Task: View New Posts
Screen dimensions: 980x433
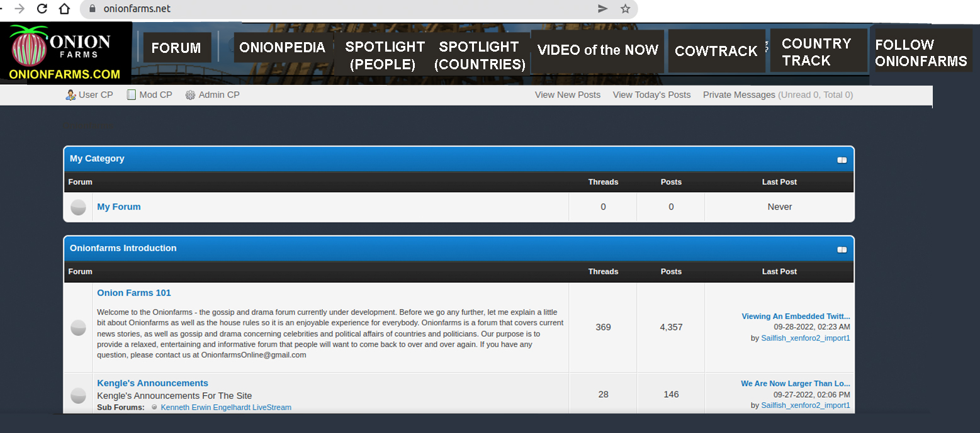Action: click(x=568, y=95)
